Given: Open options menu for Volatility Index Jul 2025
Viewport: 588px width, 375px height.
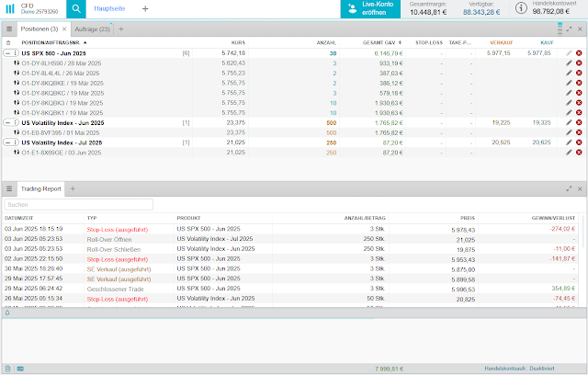Looking at the screenshot, I should point(16,142).
